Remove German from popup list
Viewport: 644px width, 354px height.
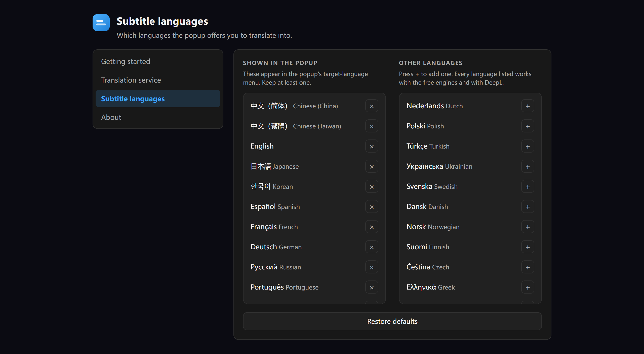372,247
